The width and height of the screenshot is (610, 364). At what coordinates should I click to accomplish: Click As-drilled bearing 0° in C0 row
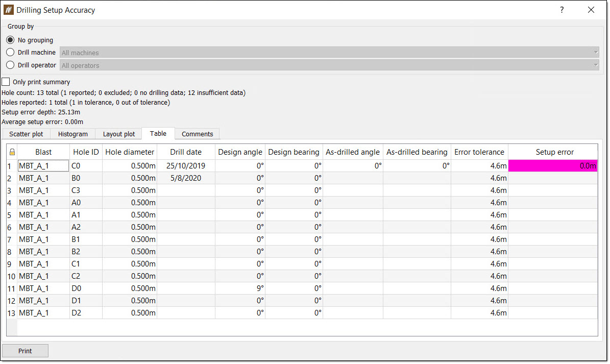tap(417, 166)
